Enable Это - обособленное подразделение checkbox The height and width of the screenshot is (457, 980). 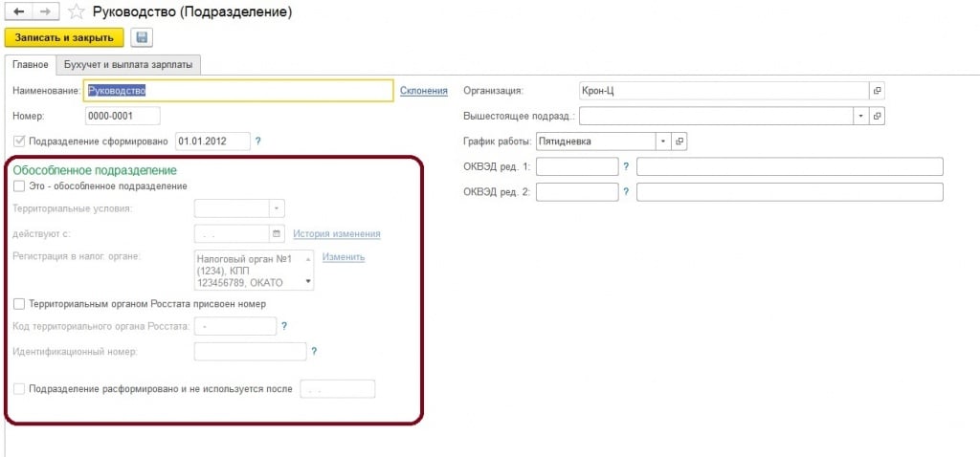(19, 186)
